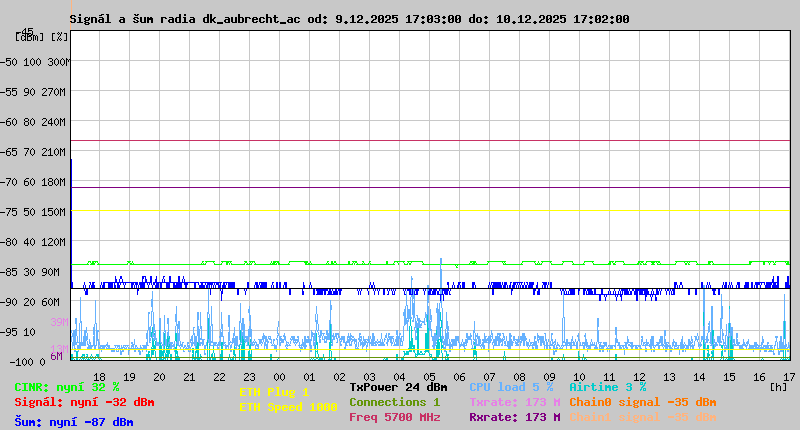
Task: Click the '-100' dBm y-axis label
Action: click(x=20, y=362)
